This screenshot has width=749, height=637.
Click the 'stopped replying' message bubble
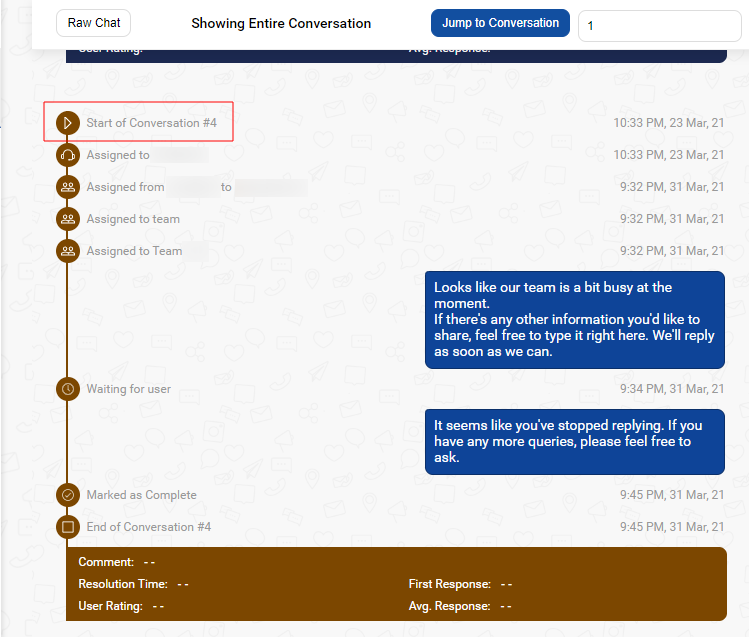tap(575, 442)
